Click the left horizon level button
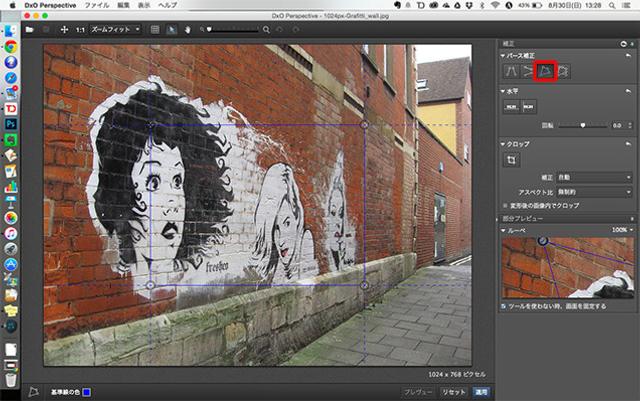This screenshot has width=640, height=401. point(510,107)
